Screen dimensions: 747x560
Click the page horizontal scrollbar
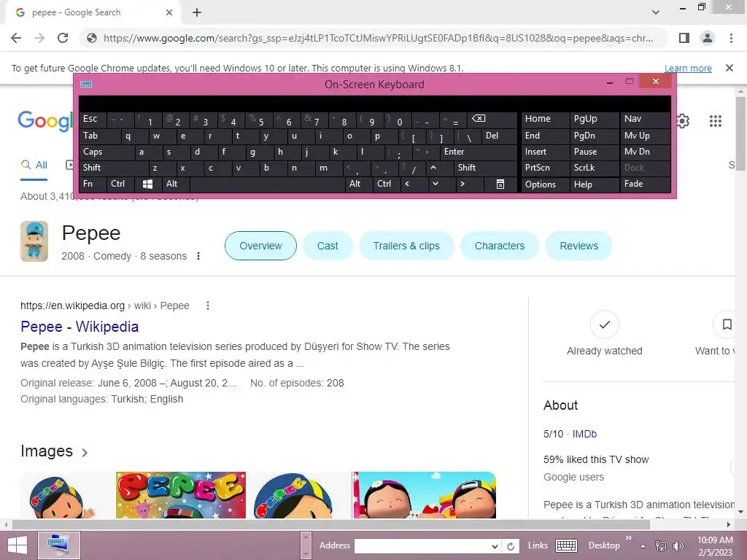331,524
